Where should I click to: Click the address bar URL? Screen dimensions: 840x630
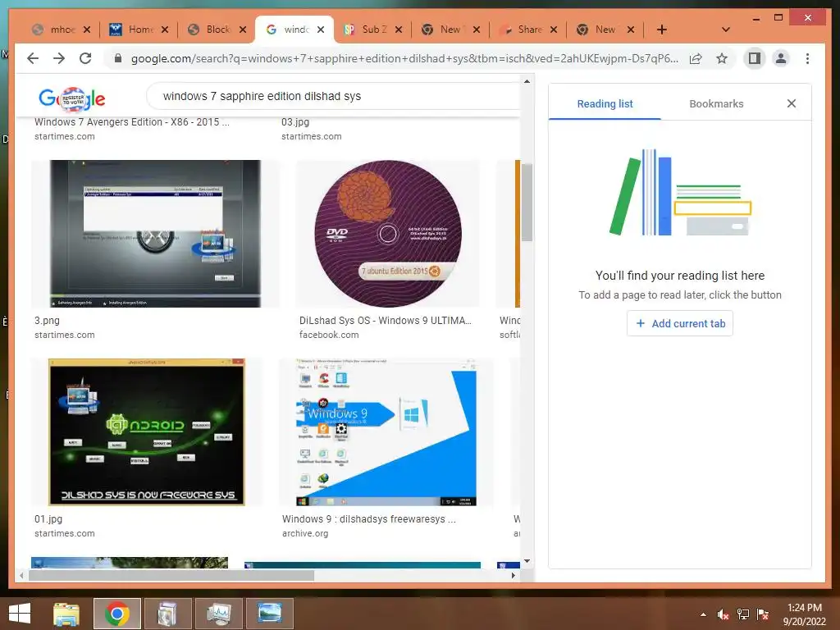[404, 58]
